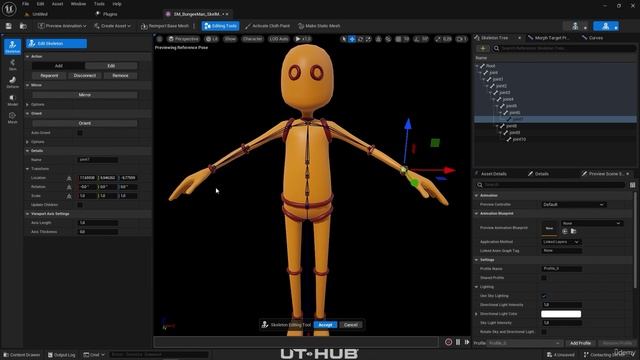Image resolution: width=640 pixels, height=360 pixels.
Task: Select the Mesh mode icon in left sidebar
Action: tap(12, 118)
